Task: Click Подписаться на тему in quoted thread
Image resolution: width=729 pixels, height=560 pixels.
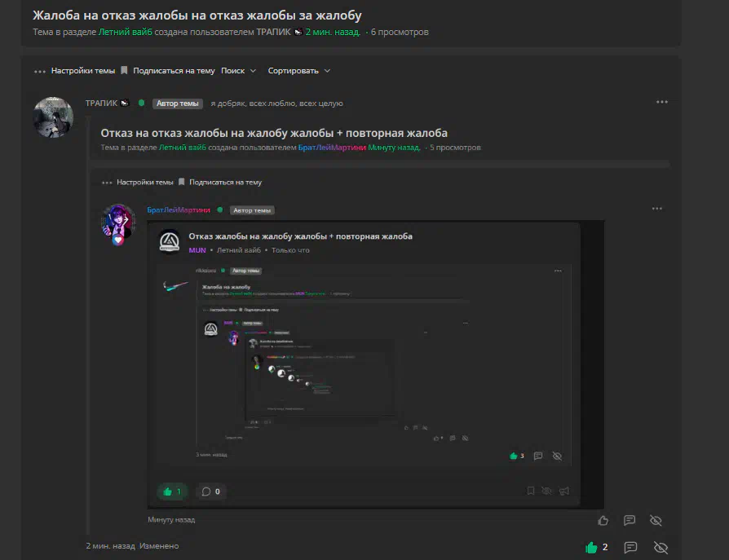Action: 226,182
